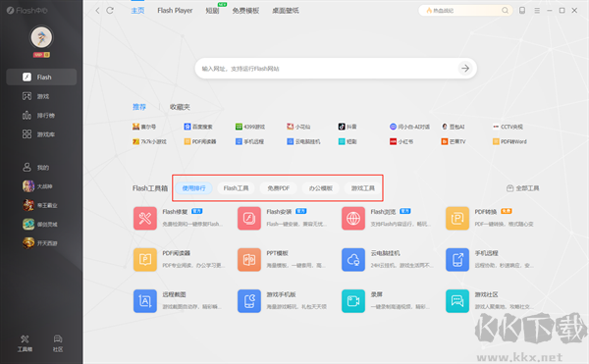589x364 pixels.
Task: Select the 推荐 recommended tab
Action: tap(139, 107)
